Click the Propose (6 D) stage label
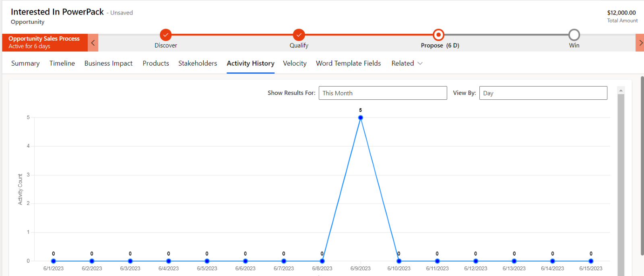This screenshot has height=276, width=644. (x=440, y=45)
